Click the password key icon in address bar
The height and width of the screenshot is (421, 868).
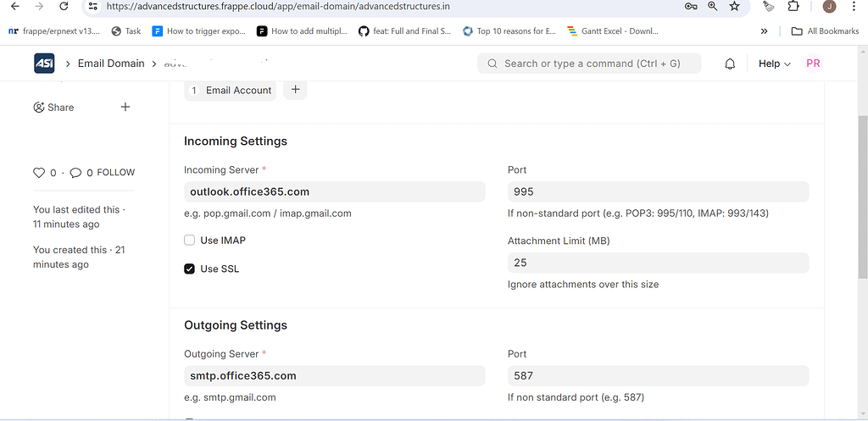coord(690,6)
